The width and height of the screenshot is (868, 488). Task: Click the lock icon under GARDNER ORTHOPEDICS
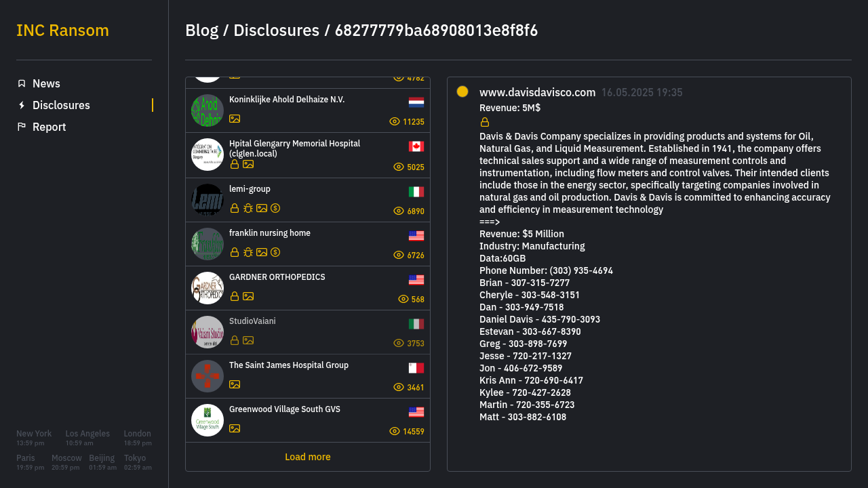tap(235, 296)
